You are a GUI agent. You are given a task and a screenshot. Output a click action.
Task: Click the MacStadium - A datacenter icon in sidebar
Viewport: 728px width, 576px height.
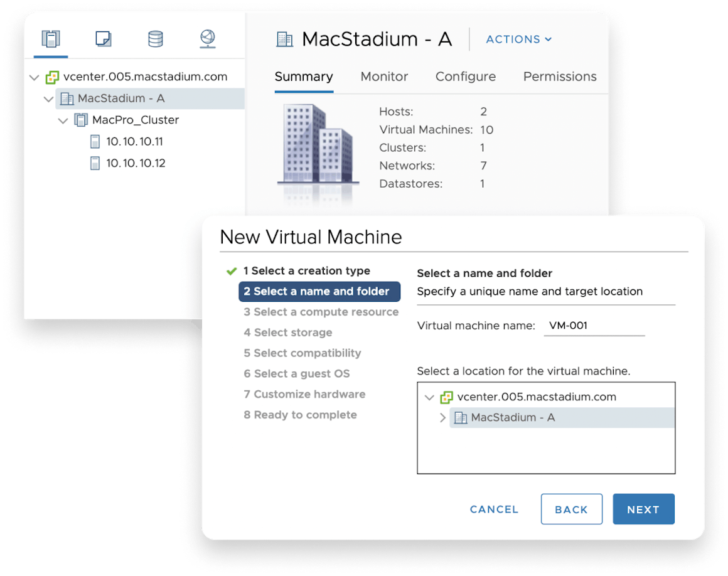(x=67, y=99)
